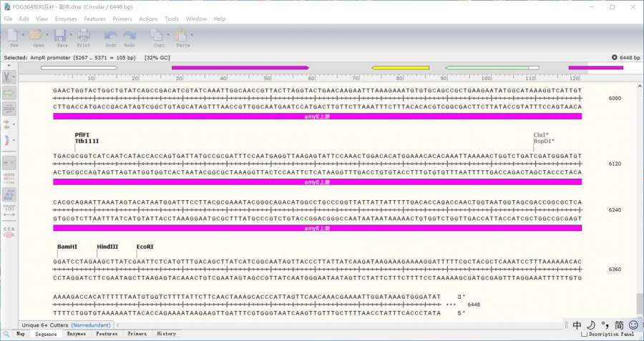The image size is (644, 341).
Task: Toggle the strand display sidebar icon
Action: click(x=9, y=162)
